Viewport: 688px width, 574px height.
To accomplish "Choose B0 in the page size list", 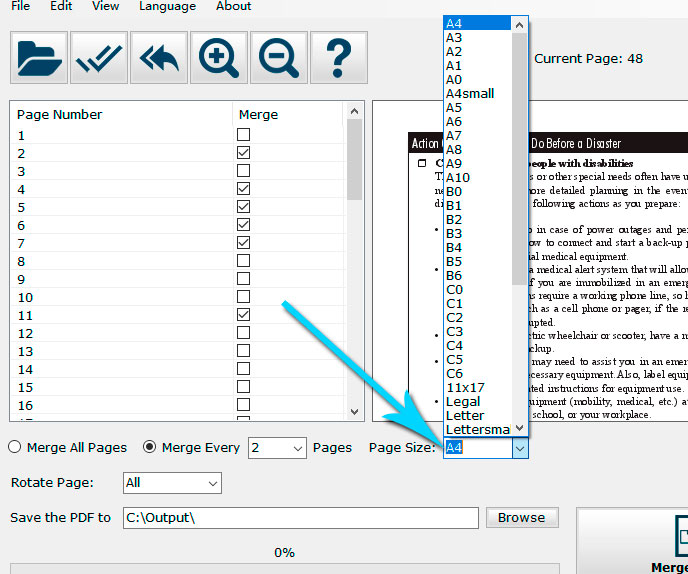I will (x=477, y=191).
